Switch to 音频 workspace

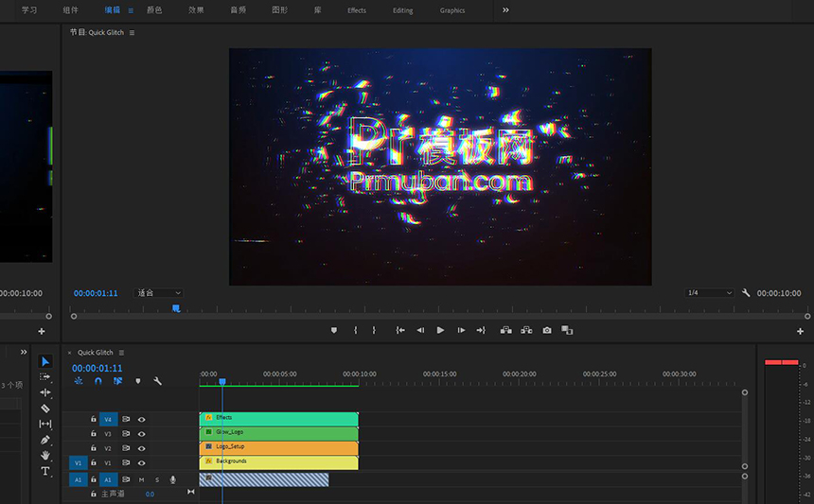239,10
